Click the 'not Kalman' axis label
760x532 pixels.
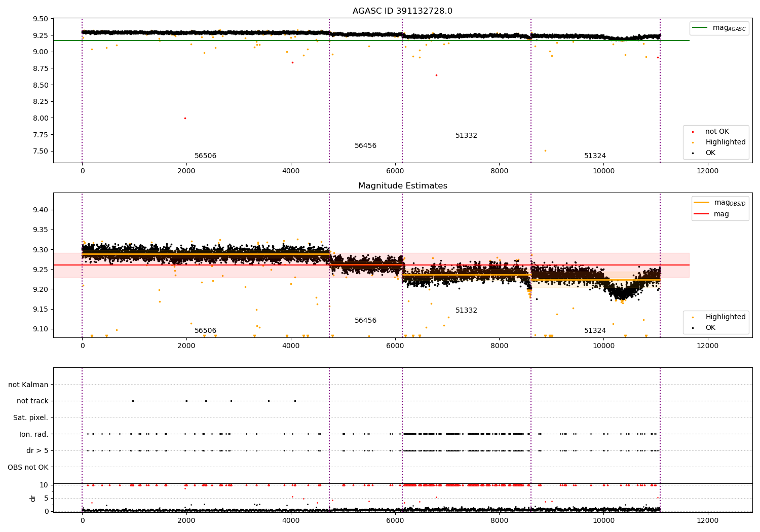click(x=28, y=385)
